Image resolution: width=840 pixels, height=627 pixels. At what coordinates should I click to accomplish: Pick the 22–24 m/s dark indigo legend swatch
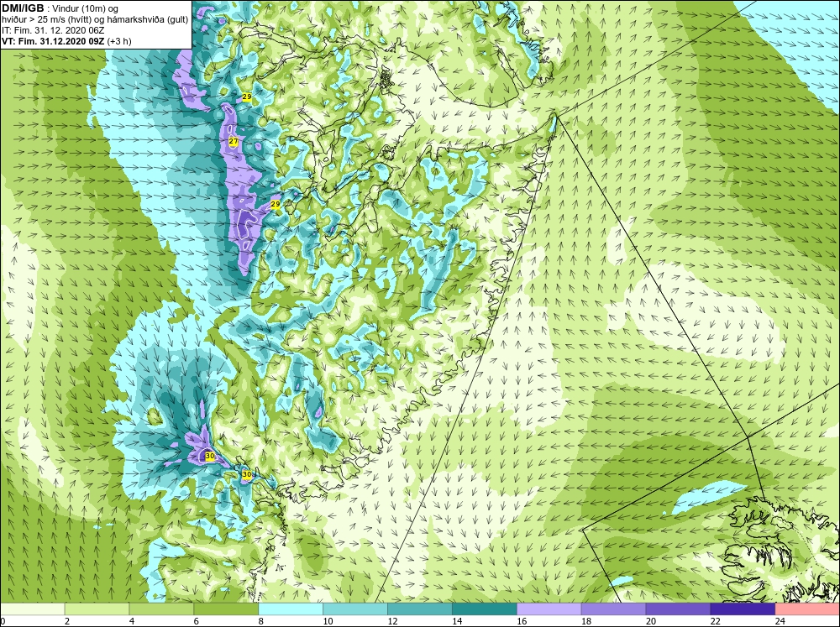(x=743, y=609)
